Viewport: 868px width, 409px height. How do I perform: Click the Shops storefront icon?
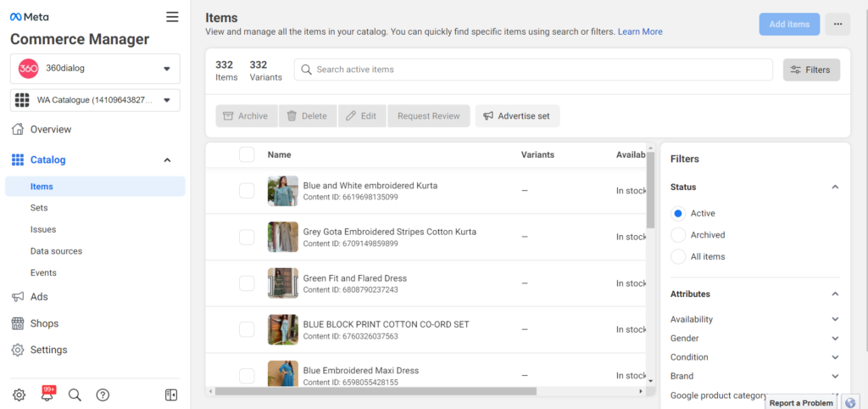click(x=18, y=323)
